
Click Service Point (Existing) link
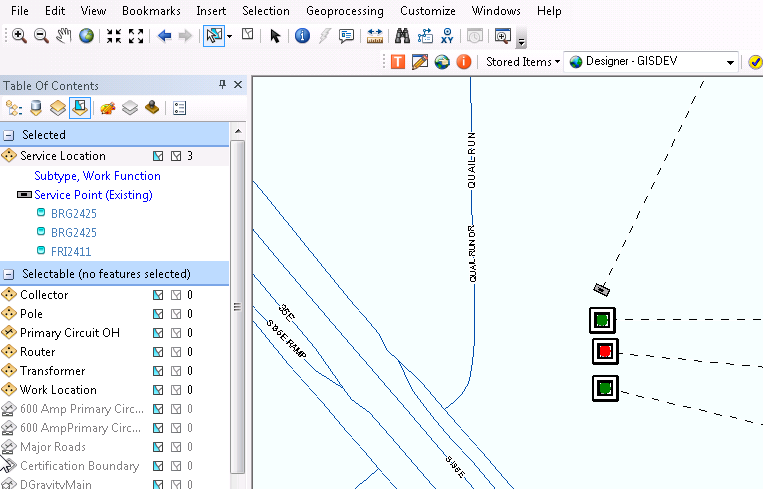point(93,195)
